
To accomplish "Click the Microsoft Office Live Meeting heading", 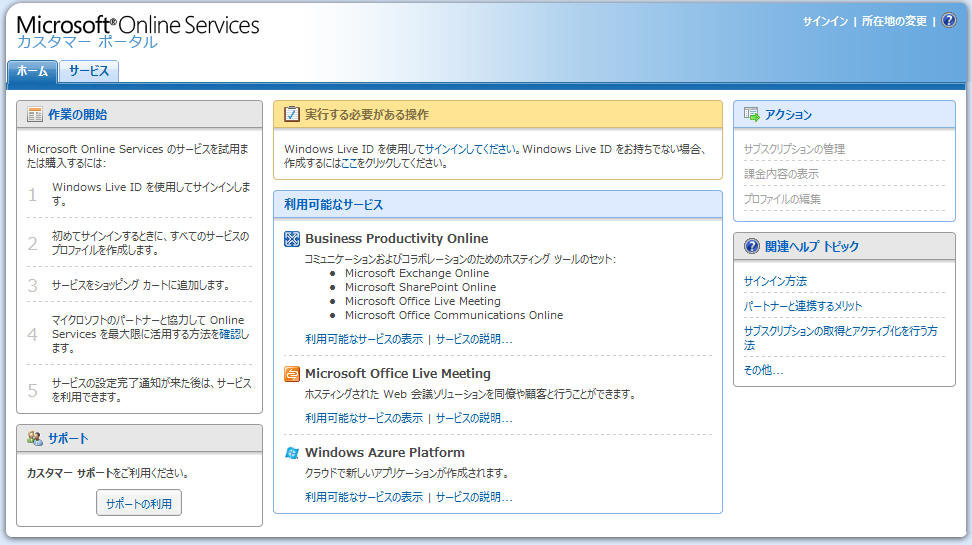I will tap(397, 374).
